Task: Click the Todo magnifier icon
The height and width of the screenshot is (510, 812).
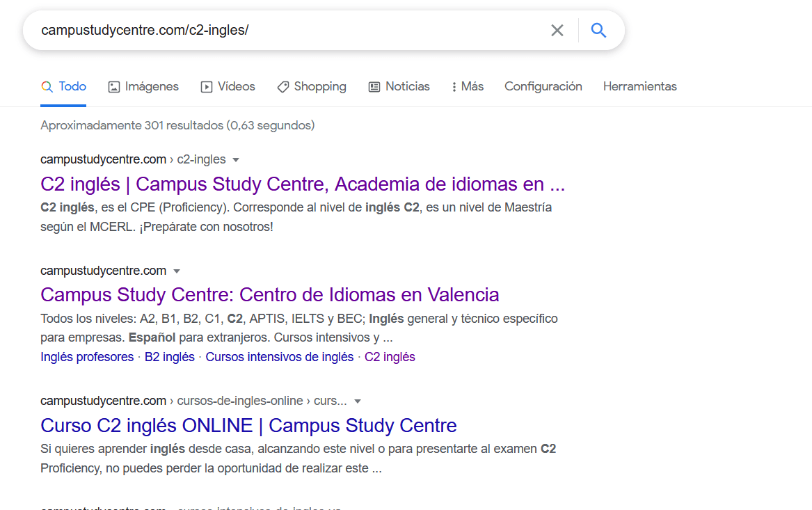Action: [x=47, y=87]
